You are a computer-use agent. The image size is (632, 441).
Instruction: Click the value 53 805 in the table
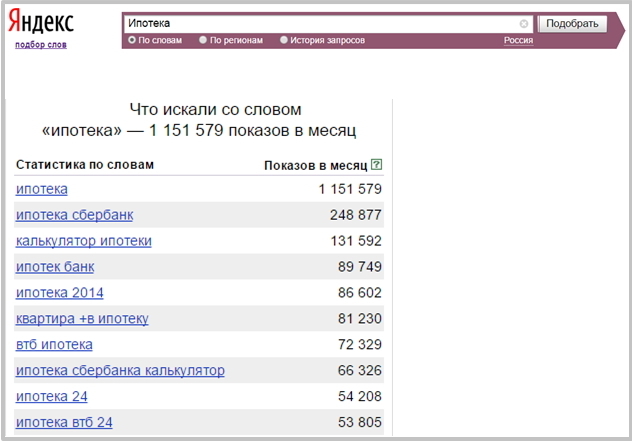pyautogui.click(x=360, y=422)
